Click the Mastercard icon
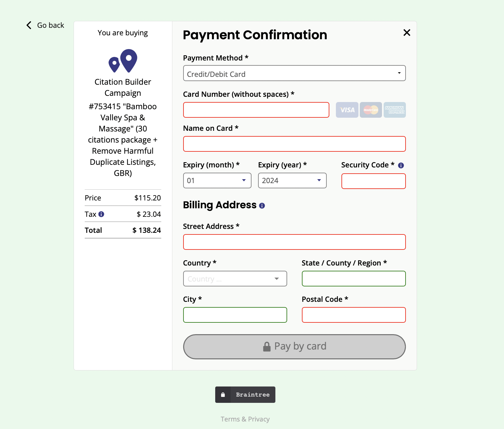 pos(371,110)
